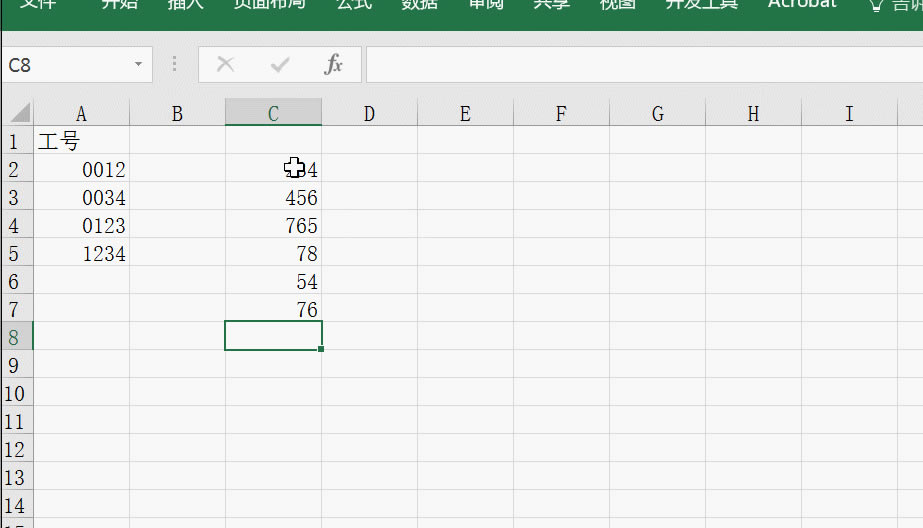Click cell with value 0012
The image size is (923, 528).
point(81,170)
